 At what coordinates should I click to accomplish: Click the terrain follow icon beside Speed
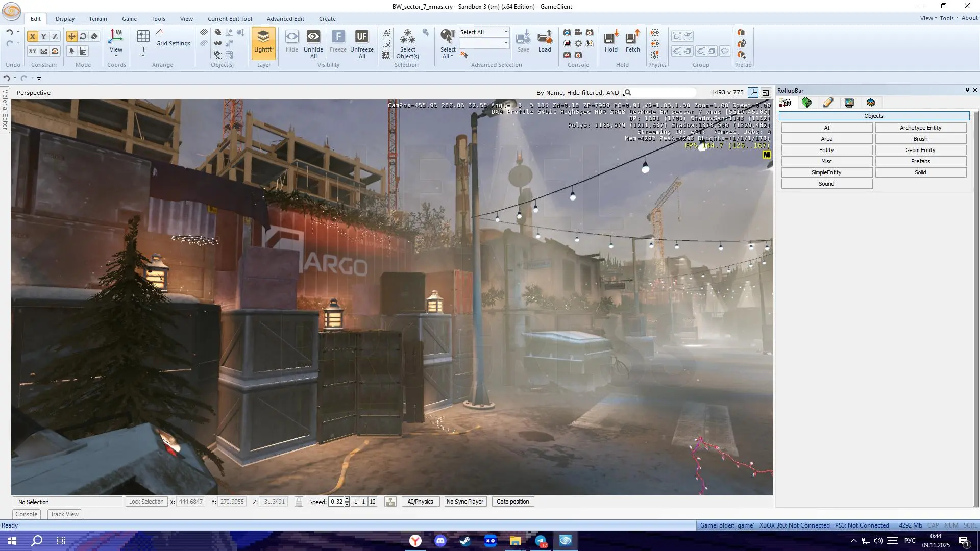390,502
